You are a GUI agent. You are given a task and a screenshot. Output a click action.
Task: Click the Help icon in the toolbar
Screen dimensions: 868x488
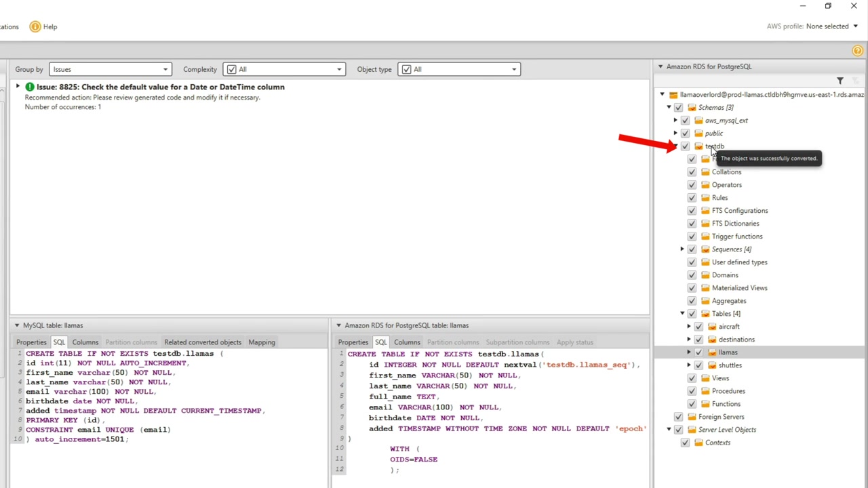(35, 26)
